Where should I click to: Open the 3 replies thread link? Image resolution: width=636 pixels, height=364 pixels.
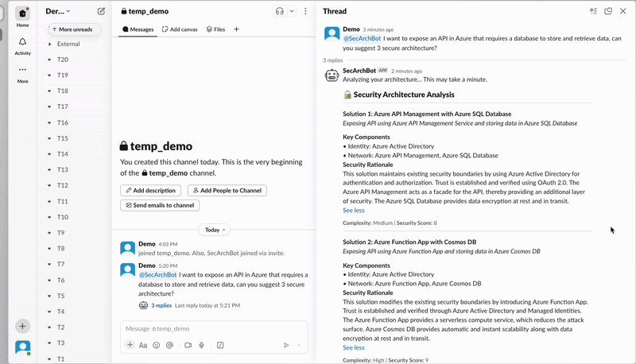click(161, 305)
